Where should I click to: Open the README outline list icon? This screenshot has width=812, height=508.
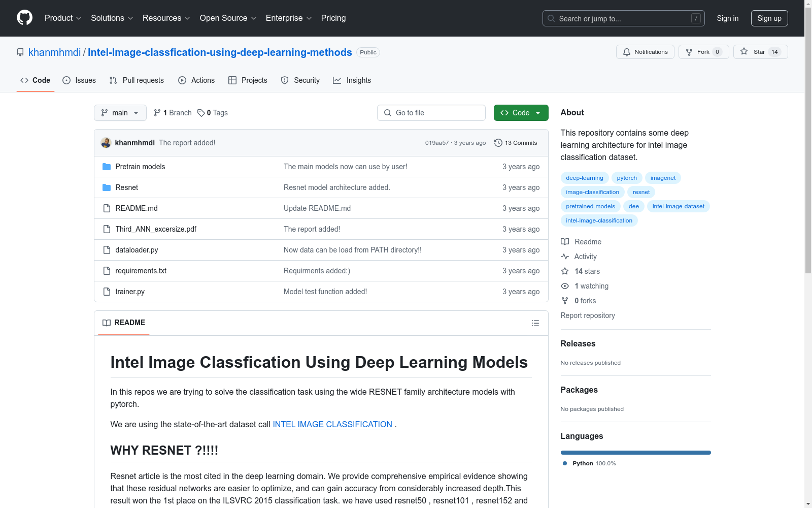535,323
